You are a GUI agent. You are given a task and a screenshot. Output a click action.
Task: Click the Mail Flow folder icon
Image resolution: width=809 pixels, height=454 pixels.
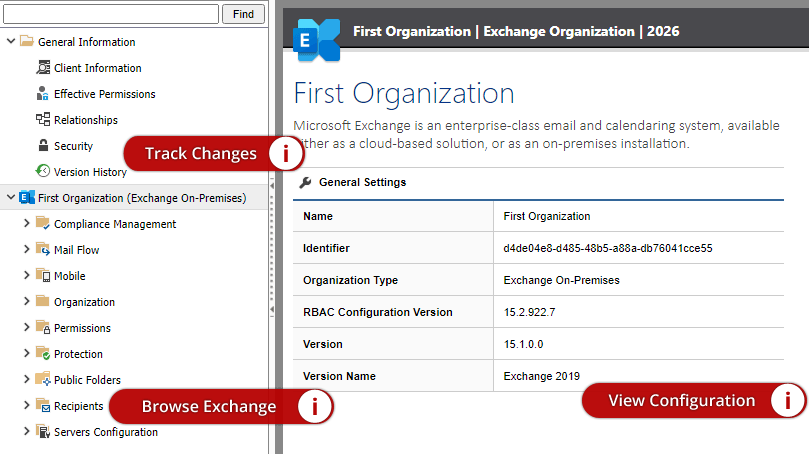[43, 249]
